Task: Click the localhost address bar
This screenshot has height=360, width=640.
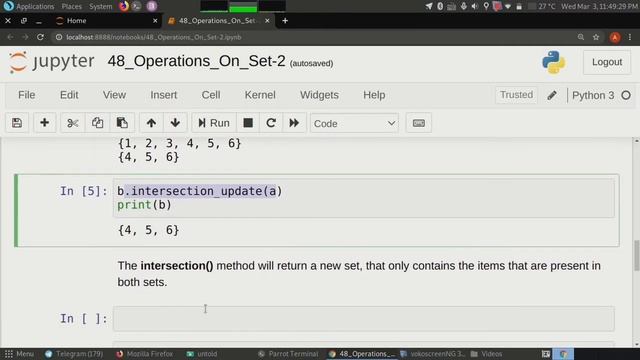Action: point(314,37)
